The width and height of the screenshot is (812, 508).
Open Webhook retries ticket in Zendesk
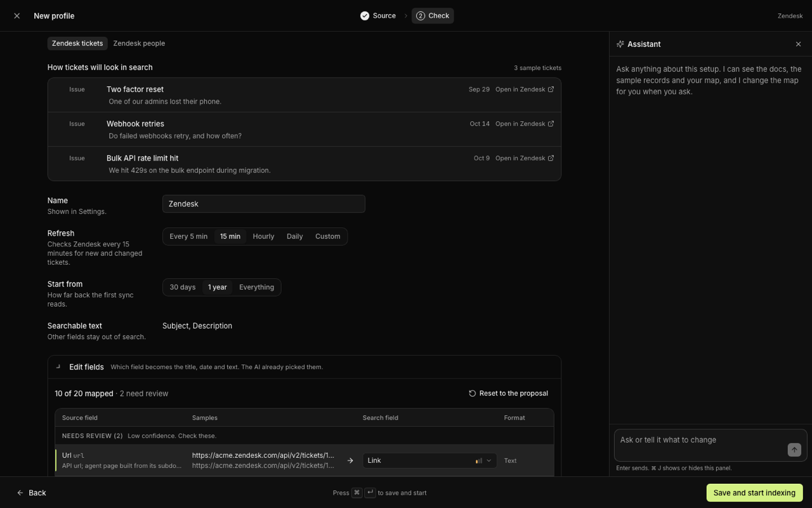(525, 124)
